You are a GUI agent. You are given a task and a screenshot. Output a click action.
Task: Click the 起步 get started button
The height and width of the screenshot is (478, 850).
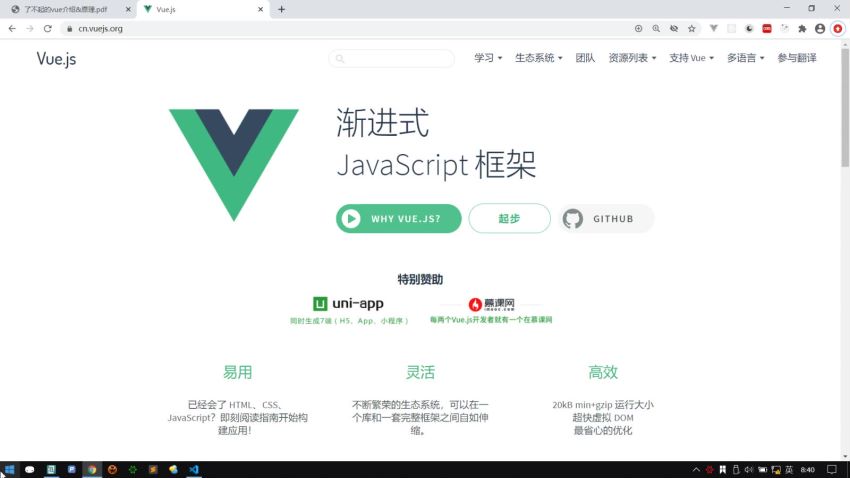tap(509, 218)
